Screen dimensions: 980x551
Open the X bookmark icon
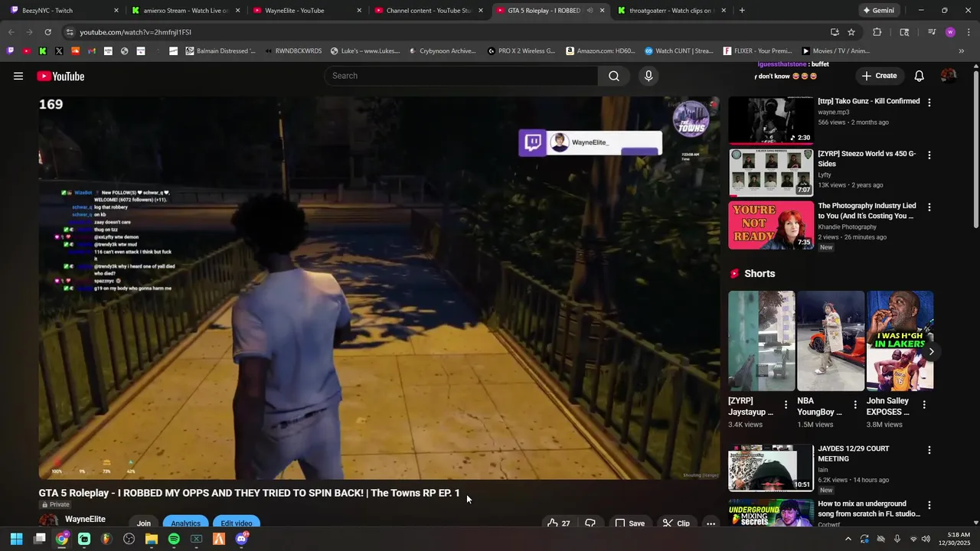59,51
